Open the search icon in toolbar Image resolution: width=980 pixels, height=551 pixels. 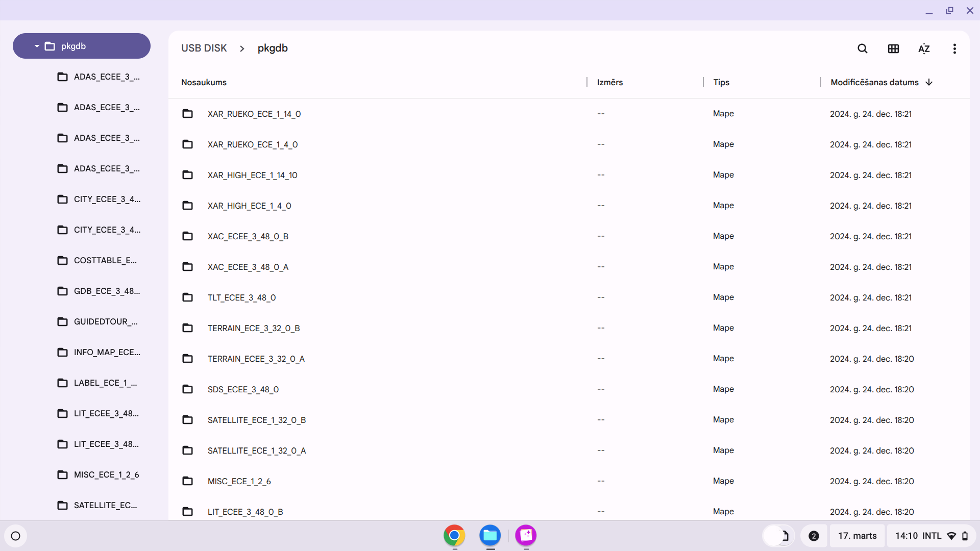click(x=862, y=48)
